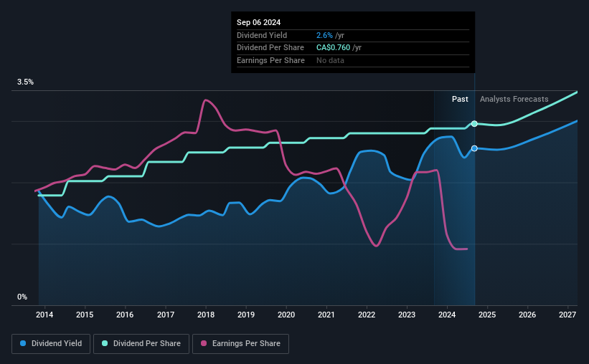Click the Sep 06 2024 tooltip date
The height and width of the screenshot is (364, 589).
coord(258,22)
